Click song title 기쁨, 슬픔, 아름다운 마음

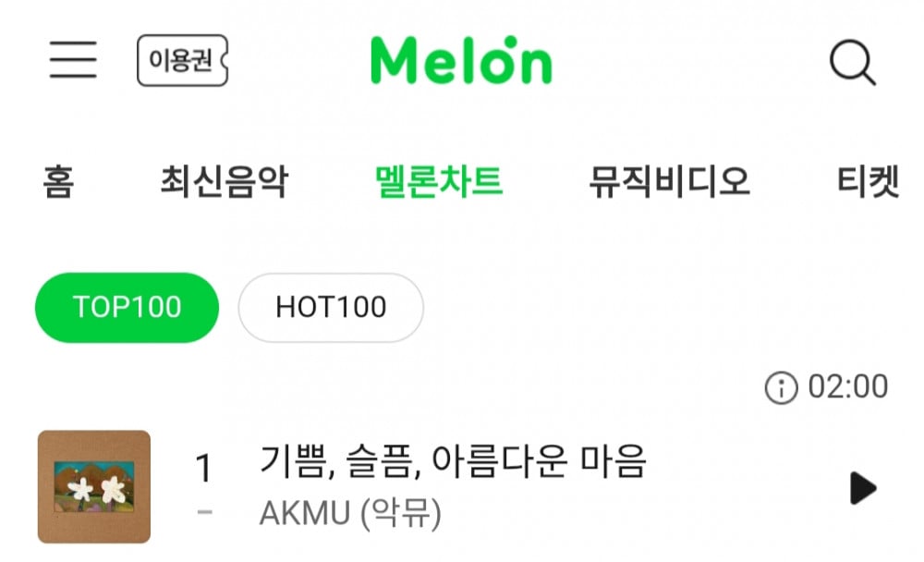(453, 461)
